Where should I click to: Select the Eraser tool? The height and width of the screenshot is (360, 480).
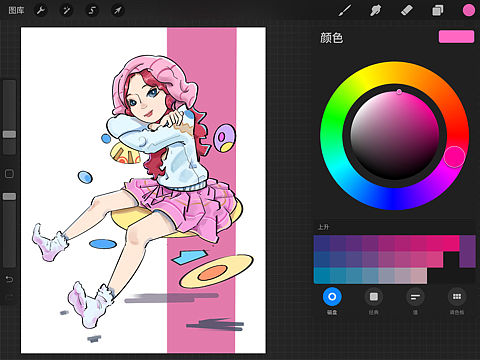click(406, 10)
